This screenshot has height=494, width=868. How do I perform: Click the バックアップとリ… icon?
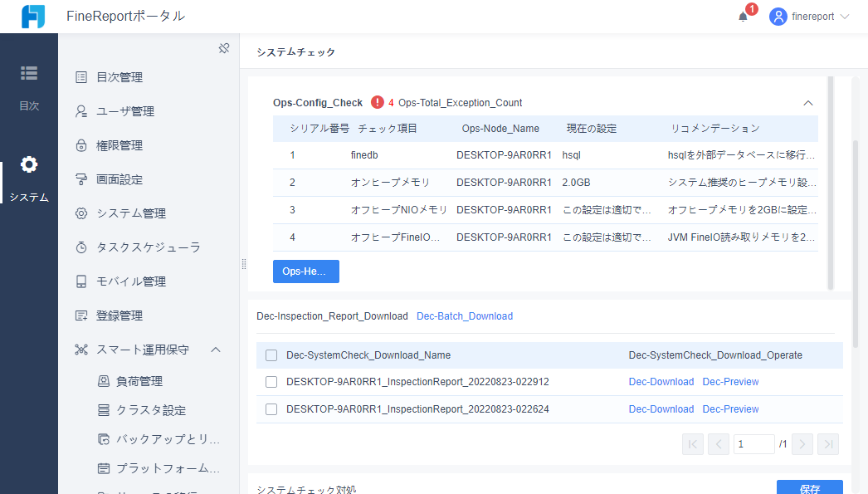(104, 439)
